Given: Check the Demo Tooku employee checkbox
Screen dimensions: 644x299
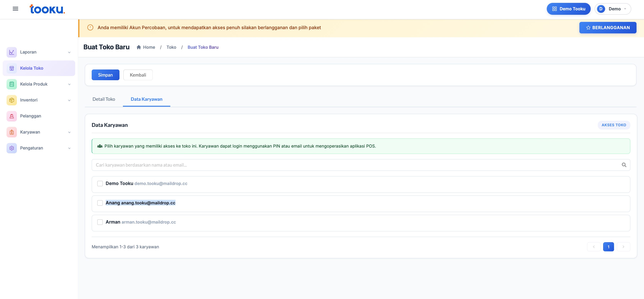Looking at the screenshot, I should pyautogui.click(x=100, y=183).
